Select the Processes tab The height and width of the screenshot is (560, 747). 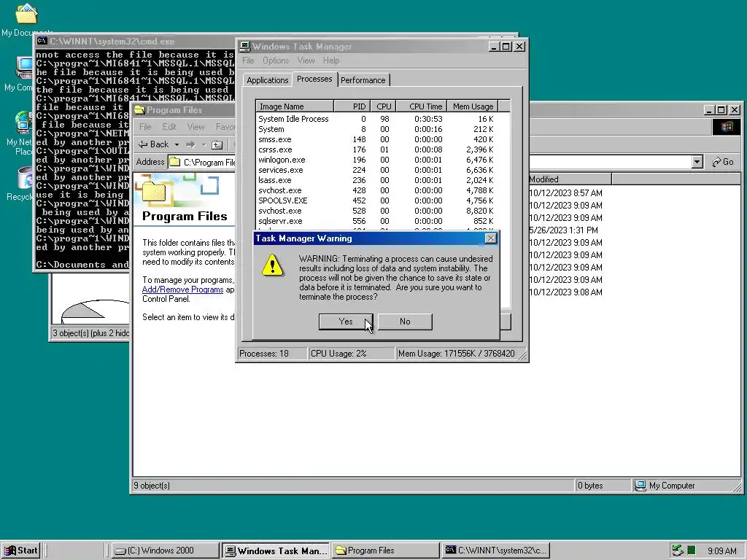314,79
